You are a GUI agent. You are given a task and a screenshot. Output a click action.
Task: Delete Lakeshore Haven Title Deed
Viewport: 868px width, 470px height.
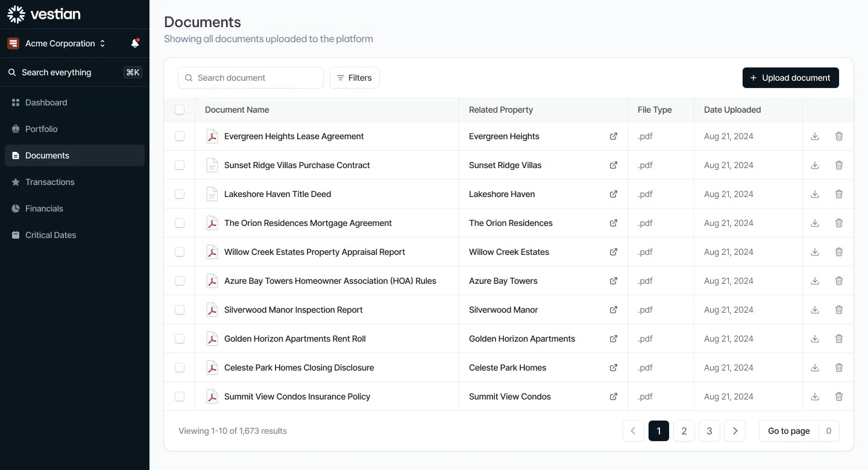839,194
